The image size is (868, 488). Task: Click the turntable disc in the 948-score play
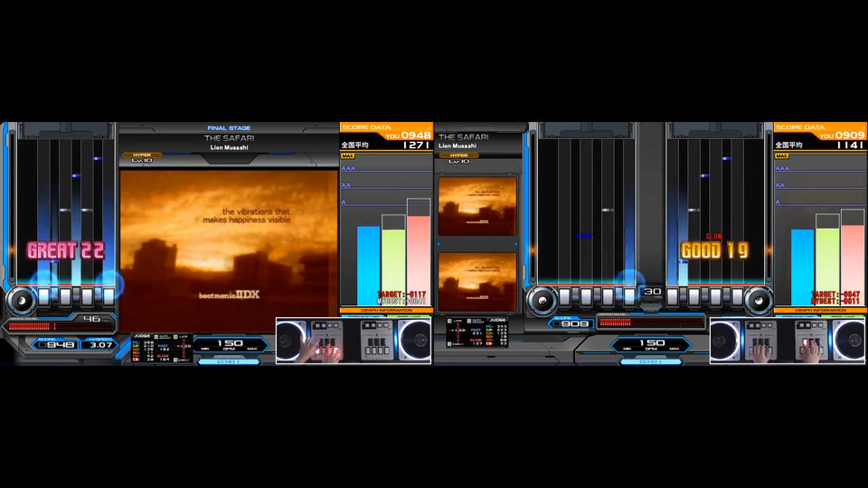(22, 300)
